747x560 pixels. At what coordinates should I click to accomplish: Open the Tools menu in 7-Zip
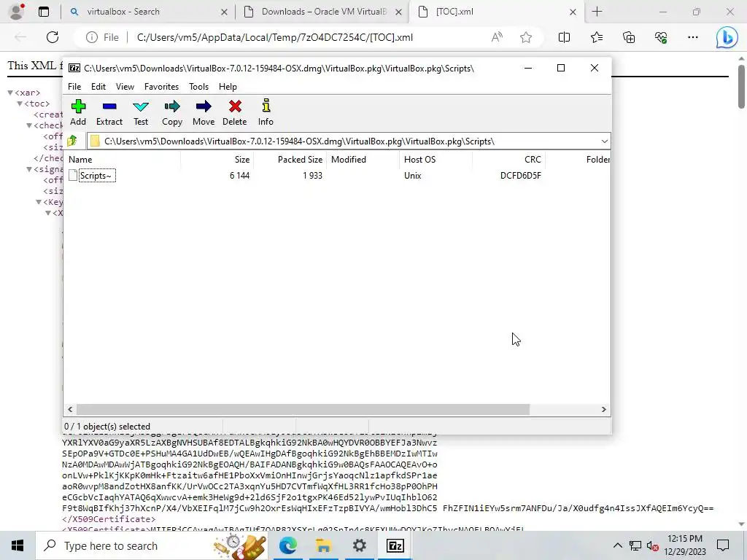pyautogui.click(x=198, y=87)
